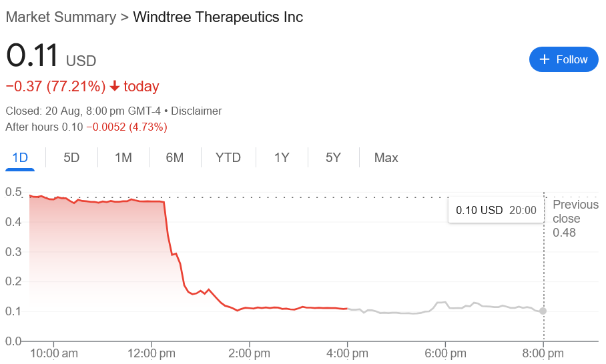Select the 1D time range tab
606x364 pixels.
20,158
